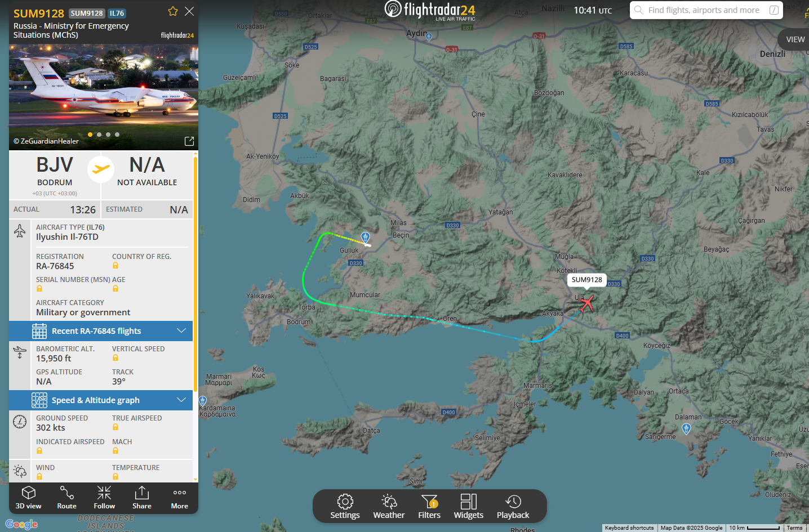The height and width of the screenshot is (532, 809).
Task: Close the SUM9128 flight details panel
Action: tap(189, 11)
